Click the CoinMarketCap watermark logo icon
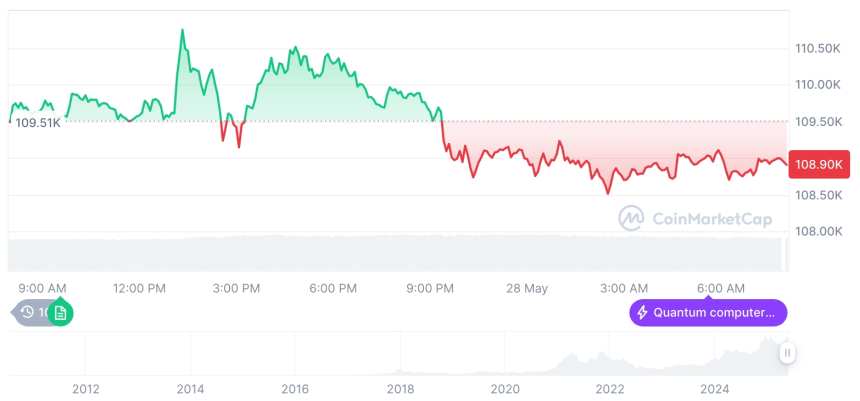This screenshot has width=860, height=401. tap(631, 217)
